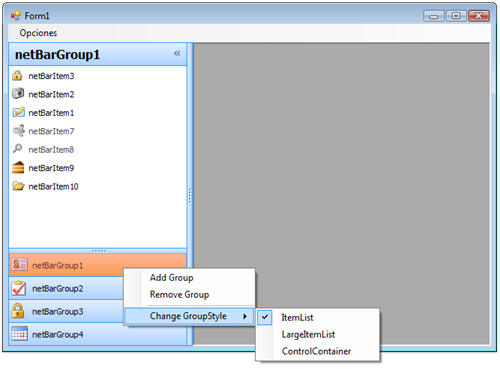Click the magnifier icon beside netBarItem8
Image resolution: width=500 pixels, height=369 pixels.
(18, 149)
